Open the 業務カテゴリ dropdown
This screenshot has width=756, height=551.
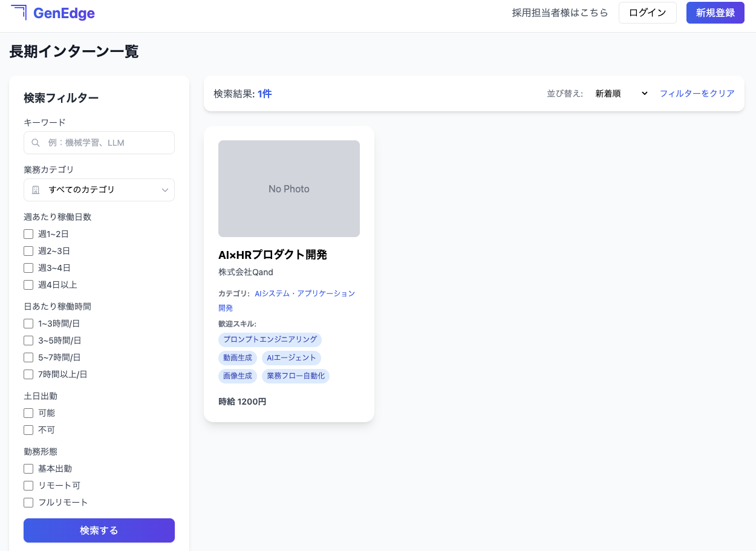99,190
